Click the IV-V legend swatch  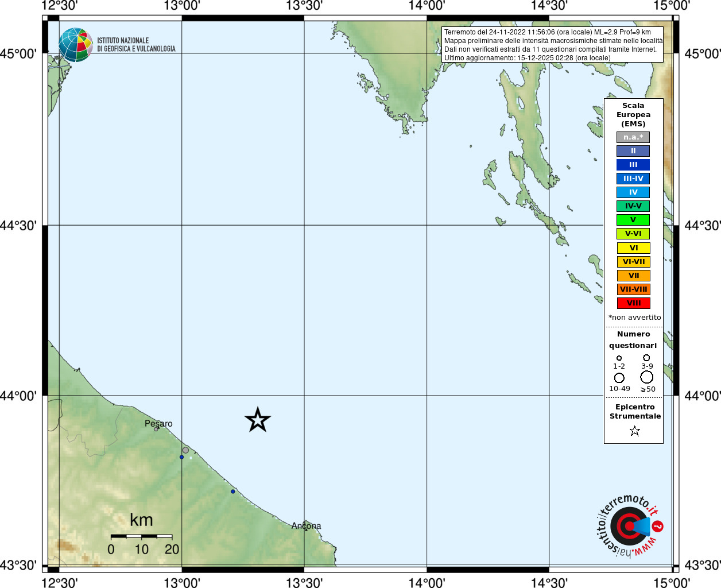(x=633, y=206)
